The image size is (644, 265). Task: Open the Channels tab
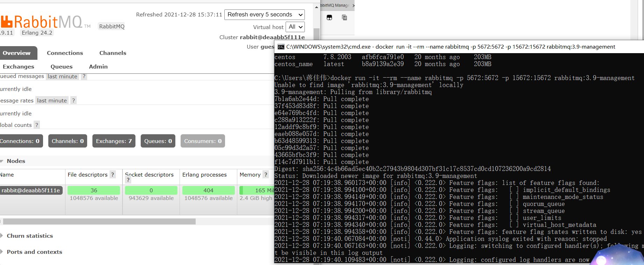(113, 53)
